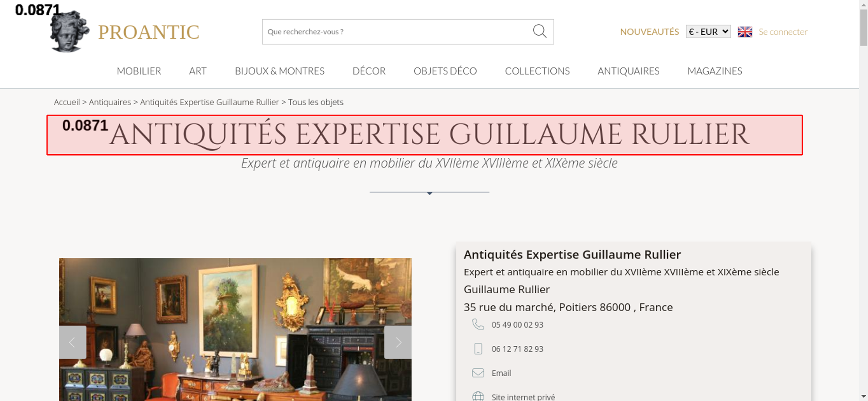Viewport: 868px width, 401px height.
Task: Open the EUR currency dropdown
Action: point(708,32)
